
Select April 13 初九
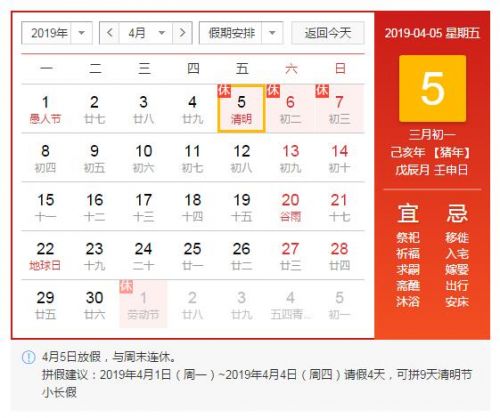(x=290, y=158)
